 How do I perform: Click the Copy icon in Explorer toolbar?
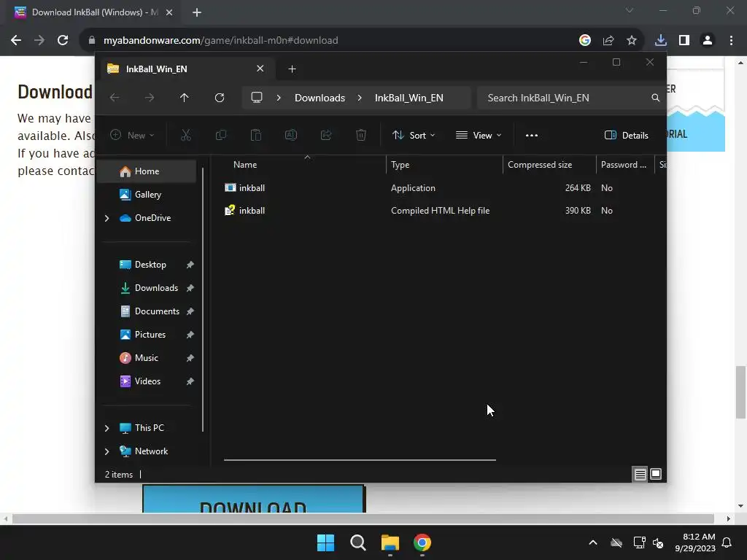pos(221,135)
